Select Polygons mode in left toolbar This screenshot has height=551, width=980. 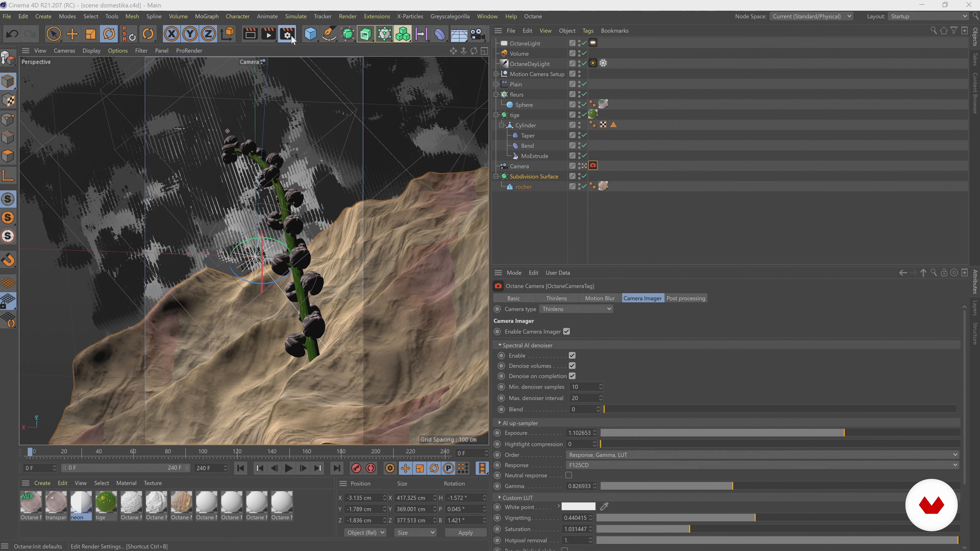pos(8,156)
